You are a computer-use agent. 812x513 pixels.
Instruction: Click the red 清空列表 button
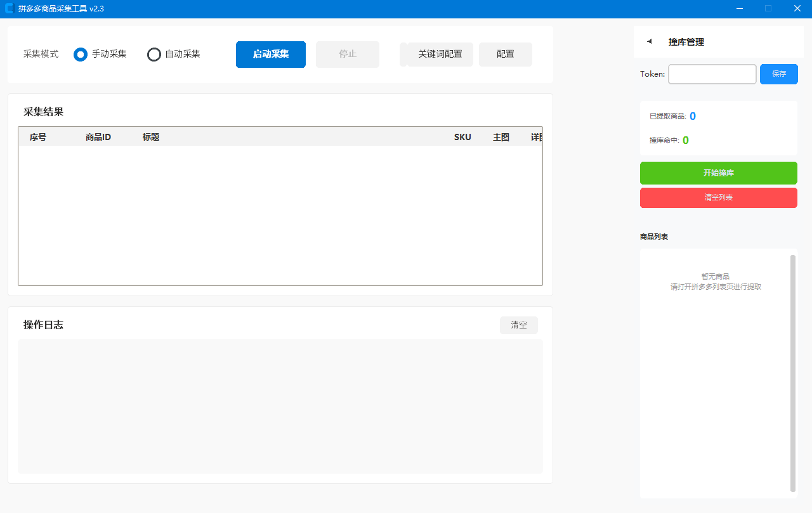click(x=718, y=198)
